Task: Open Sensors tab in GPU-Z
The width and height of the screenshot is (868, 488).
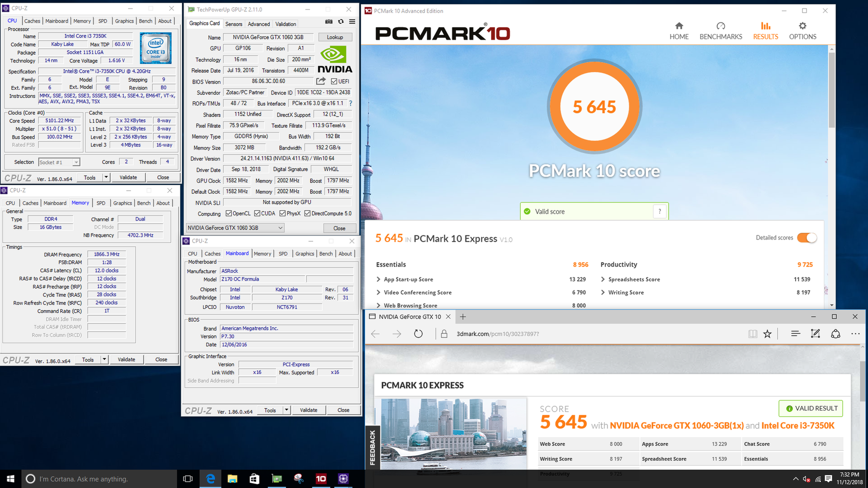Action: pos(234,24)
